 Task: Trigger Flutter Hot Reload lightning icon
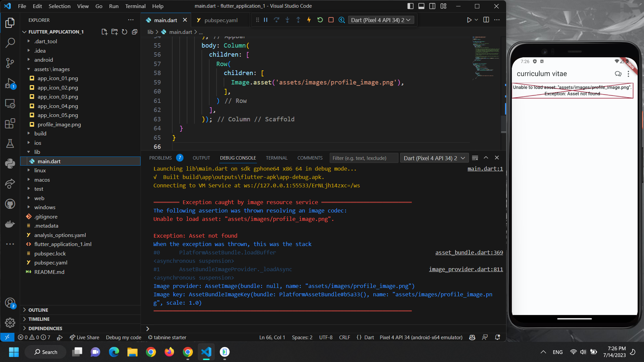[x=309, y=20]
